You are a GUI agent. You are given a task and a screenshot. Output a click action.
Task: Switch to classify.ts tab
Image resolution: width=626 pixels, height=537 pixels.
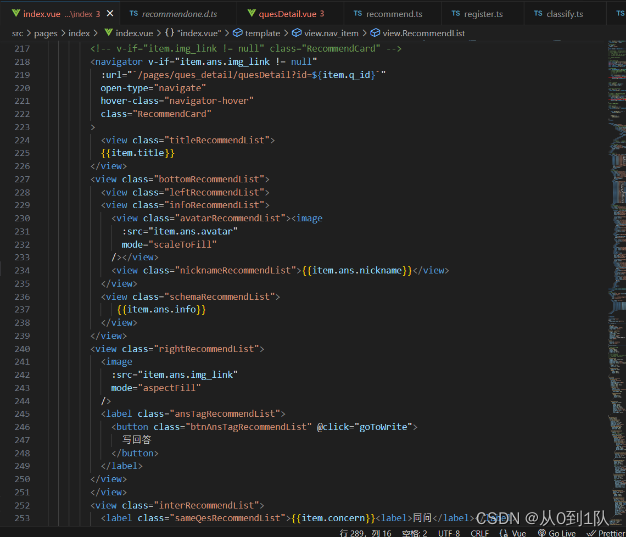565,14
